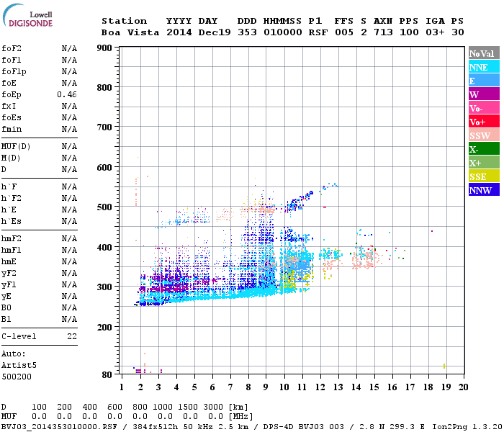
Task: Click the P1 value RSF
Action: (318, 32)
